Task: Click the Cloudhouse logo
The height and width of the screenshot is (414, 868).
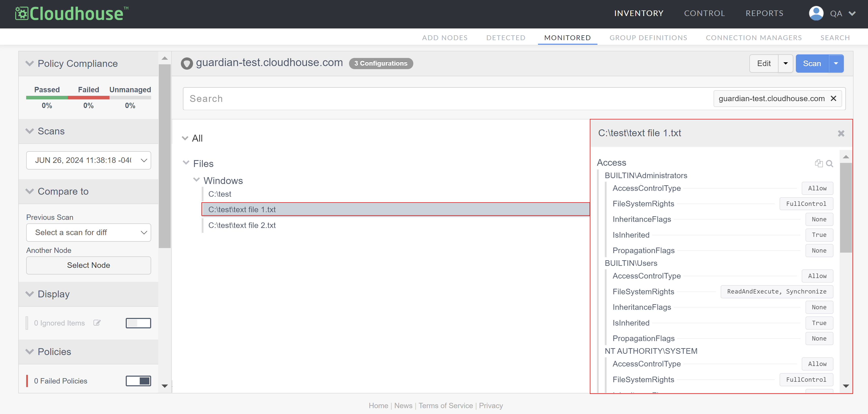Action: (x=71, y=14)
